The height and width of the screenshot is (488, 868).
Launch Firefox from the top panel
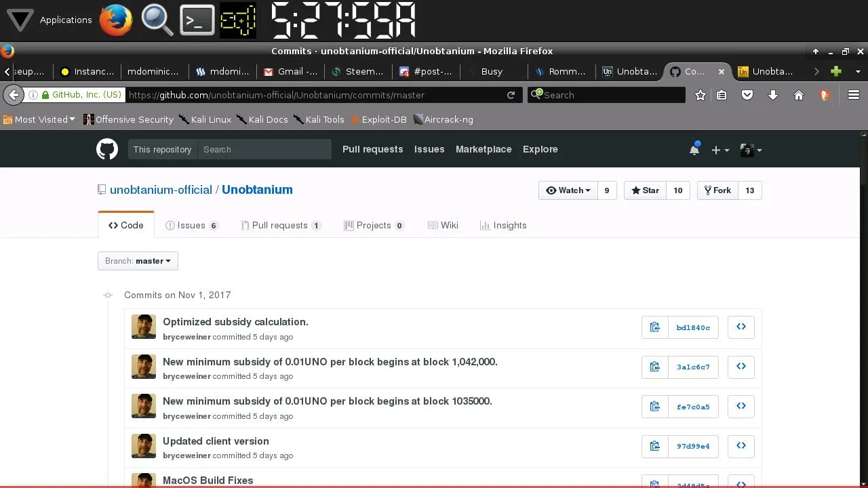point(116,20)
